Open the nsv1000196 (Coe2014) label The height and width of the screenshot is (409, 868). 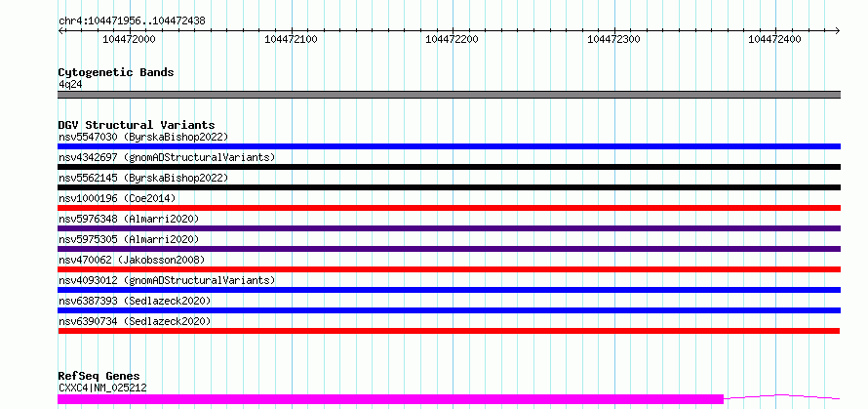[117, 198]
